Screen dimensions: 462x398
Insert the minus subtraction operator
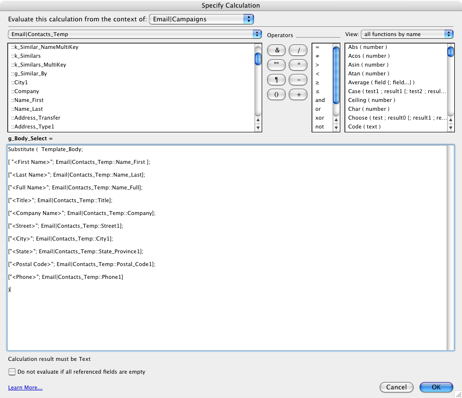(x=298, y=80)
